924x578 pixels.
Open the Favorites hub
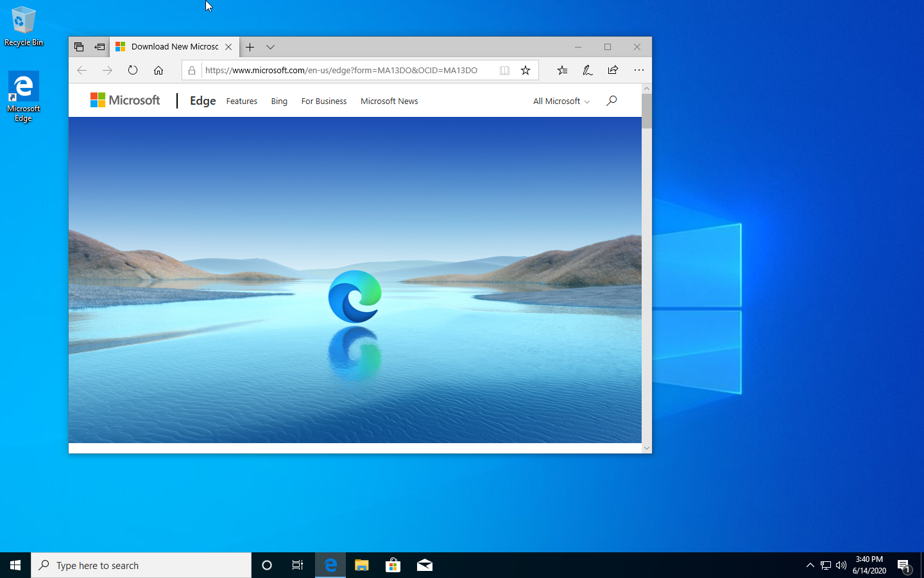tap(562, 70)
